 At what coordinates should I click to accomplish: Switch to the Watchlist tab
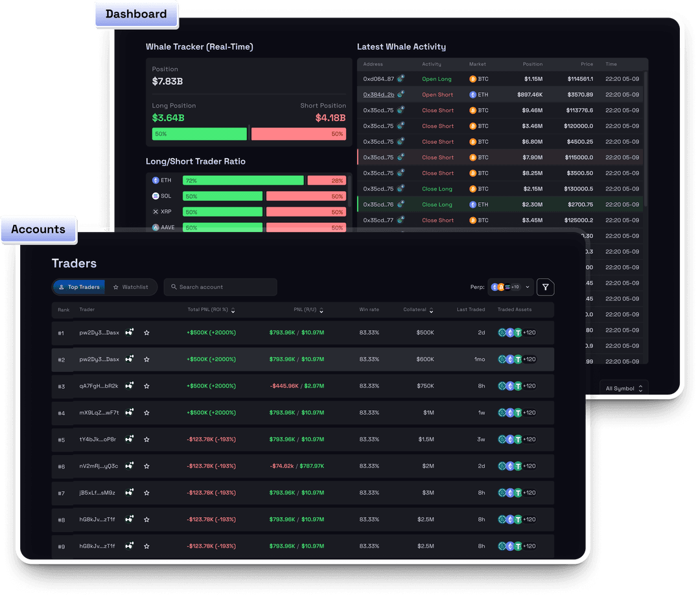point(130,287)
